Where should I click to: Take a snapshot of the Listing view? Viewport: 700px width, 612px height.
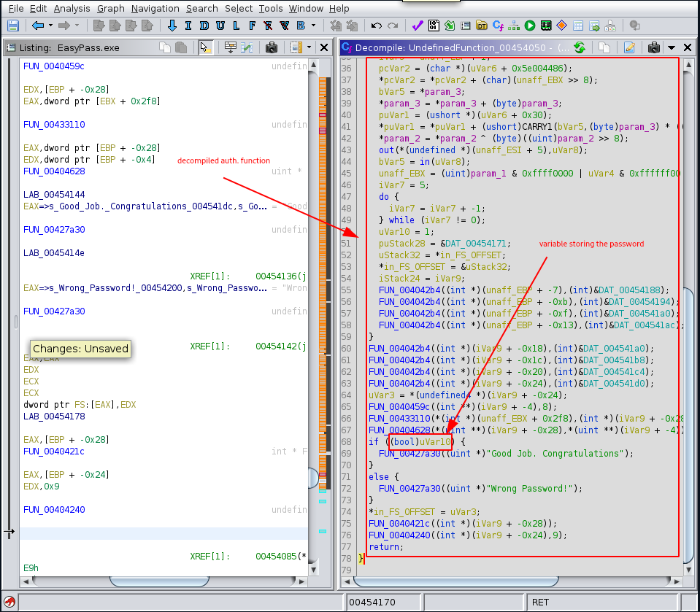click(x=272, y=47)
